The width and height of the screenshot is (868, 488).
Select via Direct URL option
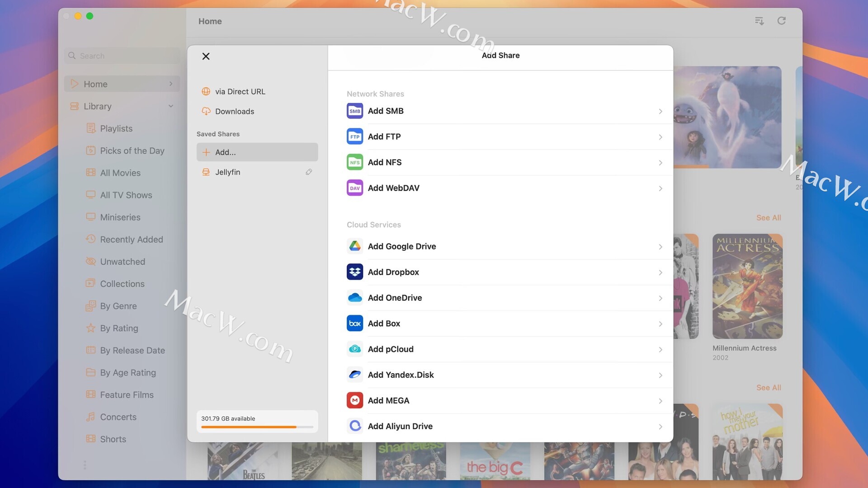pyautogui.click(x=240, y=92)
